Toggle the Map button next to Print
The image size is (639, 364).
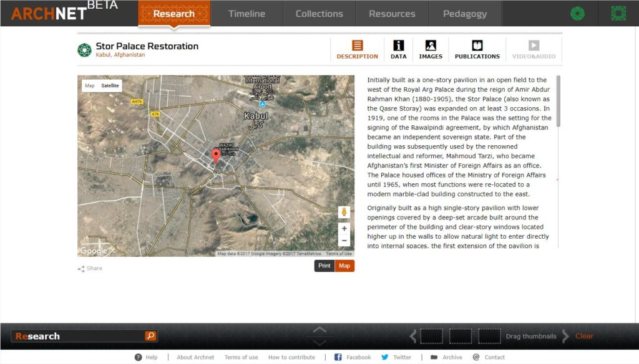point(344,266)
